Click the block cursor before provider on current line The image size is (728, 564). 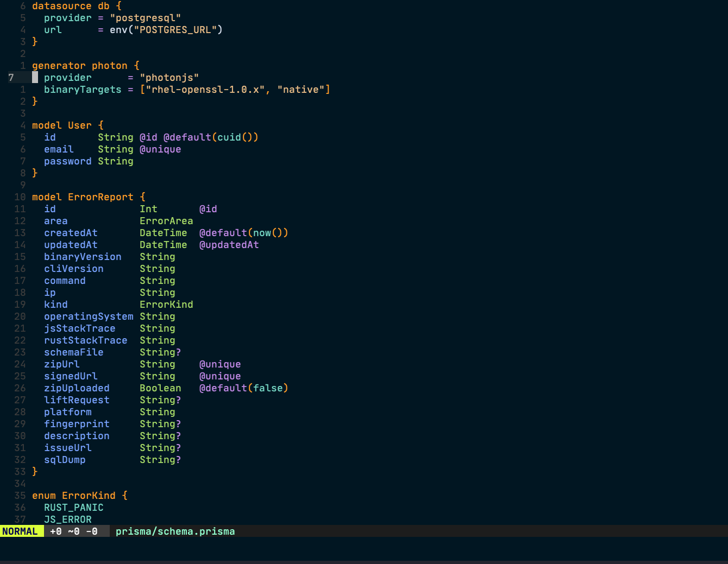point(35,78)
